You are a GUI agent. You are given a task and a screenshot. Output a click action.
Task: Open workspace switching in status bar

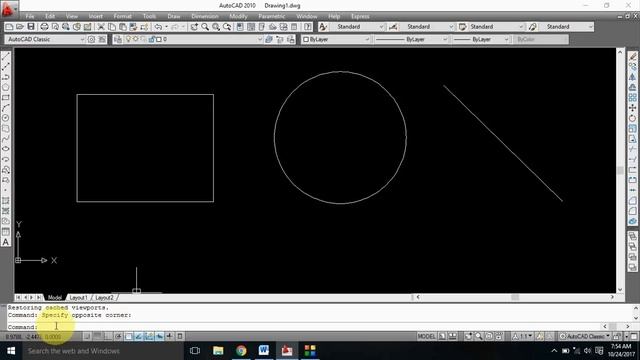584,336
